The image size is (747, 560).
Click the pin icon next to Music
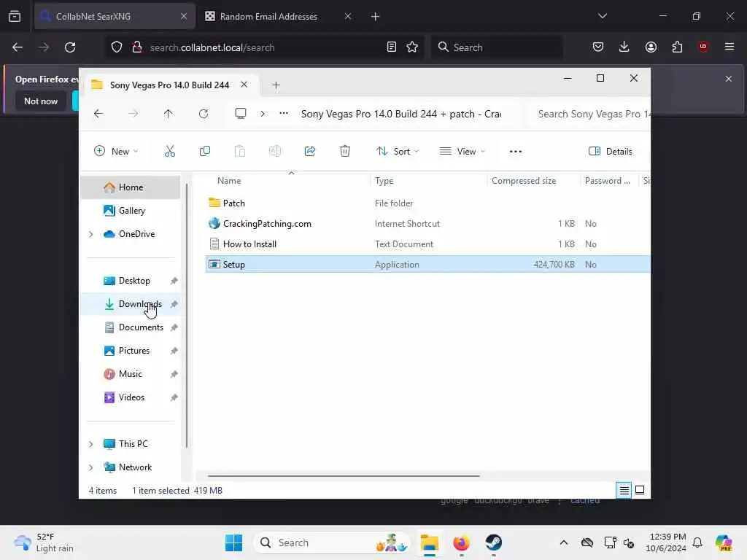coord(174,374)
